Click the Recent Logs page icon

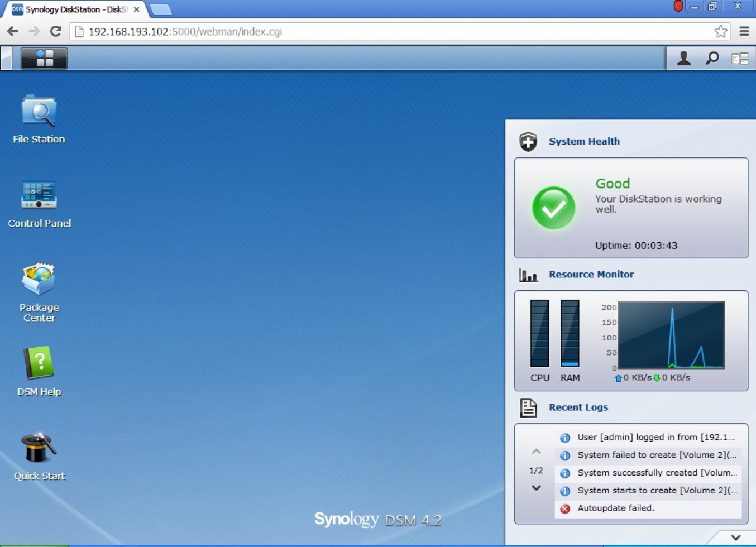528,408
